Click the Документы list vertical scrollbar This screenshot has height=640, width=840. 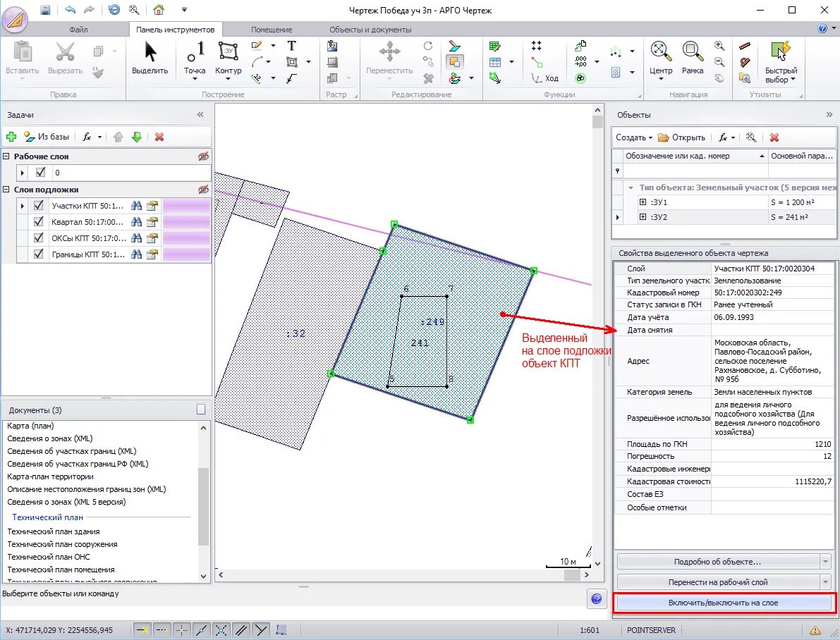[x=203, y=502]
